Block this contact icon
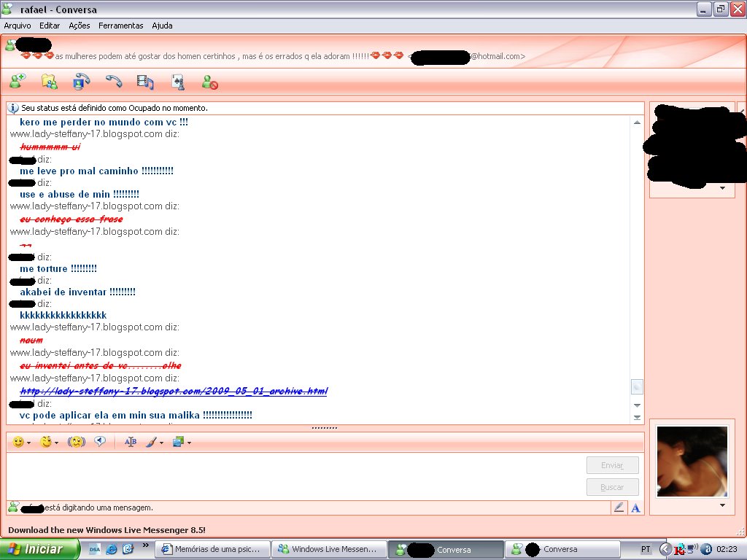This screenshot has width=747, height=560. [209, 82]
